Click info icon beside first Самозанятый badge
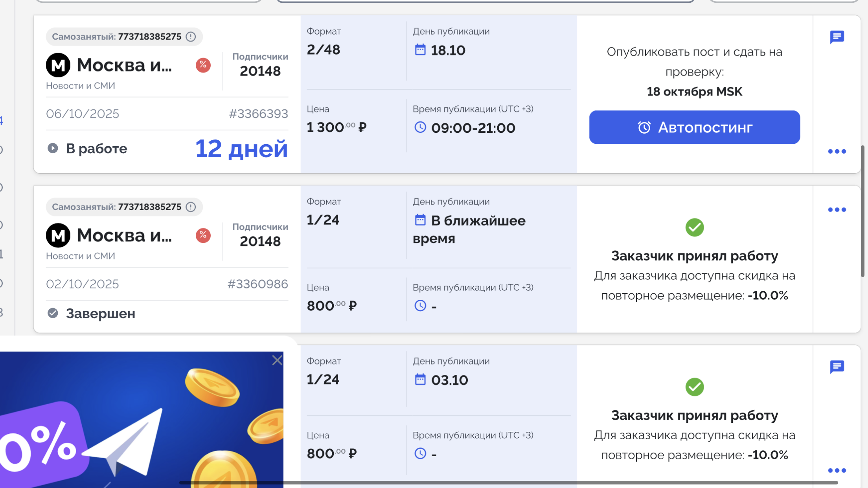868x488 pixels. click(191, 37)
